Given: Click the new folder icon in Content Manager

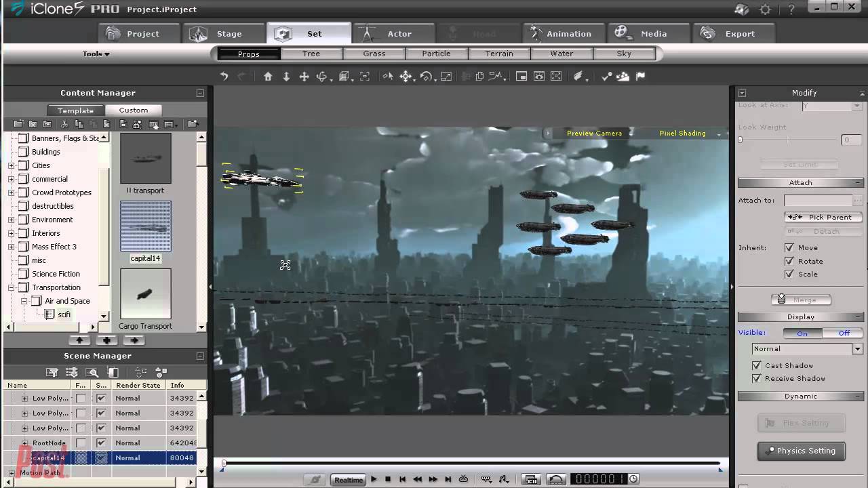Looking at the screenshot, I should tap(18, 124).
